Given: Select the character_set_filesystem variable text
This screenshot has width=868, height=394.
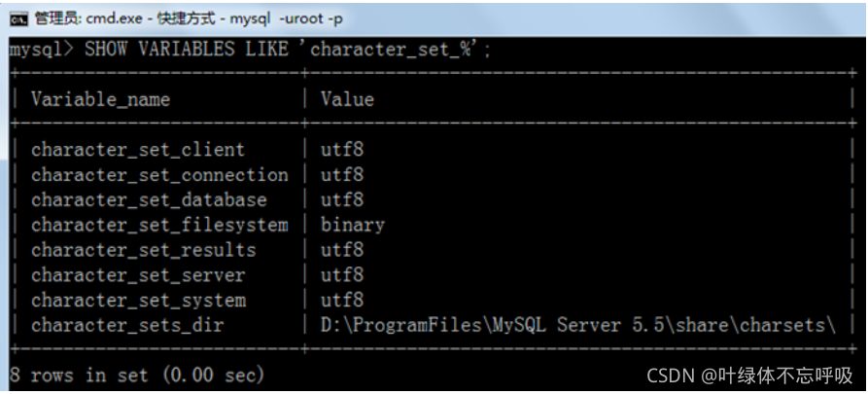Looking at the screenshot, I should [x=159, y=225].
